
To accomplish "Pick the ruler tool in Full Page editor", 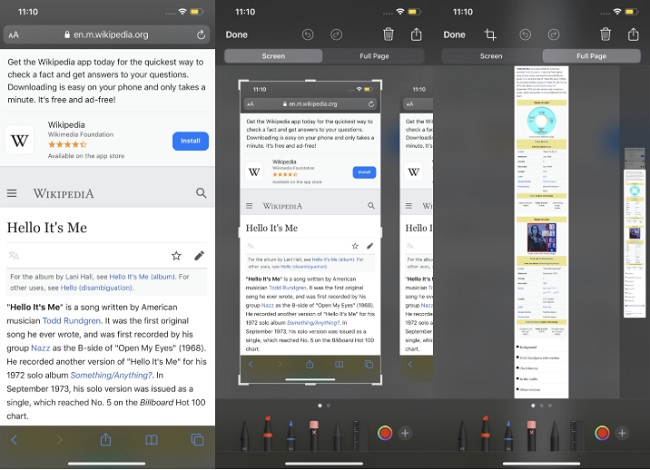I will (x=573, y=436).
